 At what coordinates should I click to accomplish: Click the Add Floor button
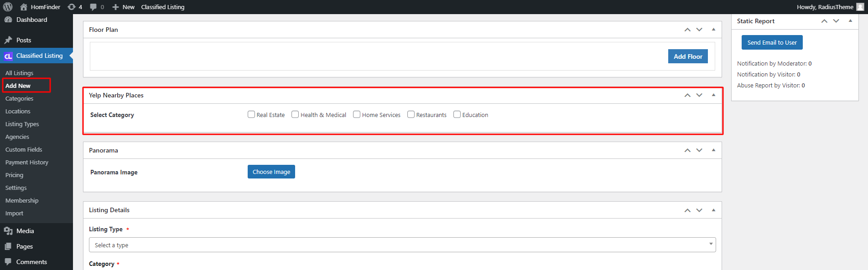pyautogui.click(x=688, y=56)
